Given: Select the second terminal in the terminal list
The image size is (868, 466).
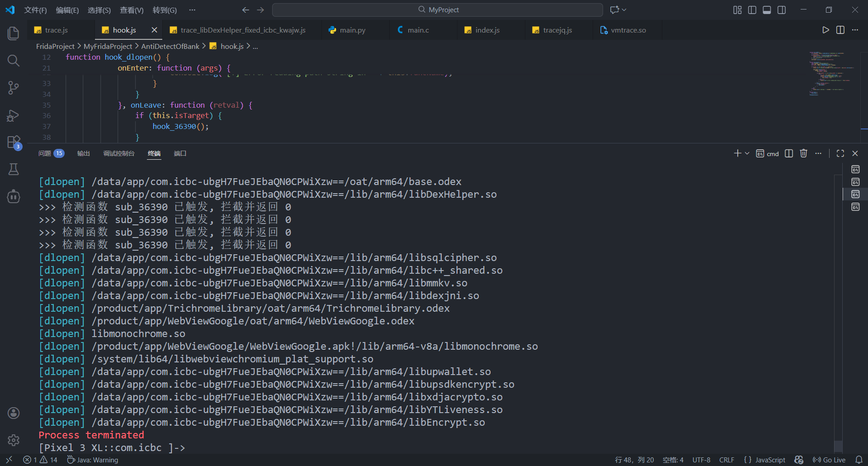Looking at the screenshot, I should pyautogui.click(x=855, y=182).
